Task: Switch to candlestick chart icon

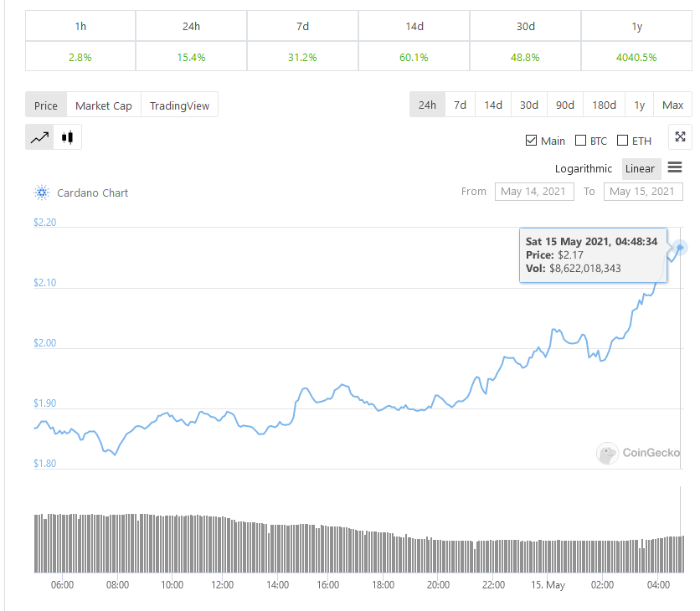Action: click(68, 137)
